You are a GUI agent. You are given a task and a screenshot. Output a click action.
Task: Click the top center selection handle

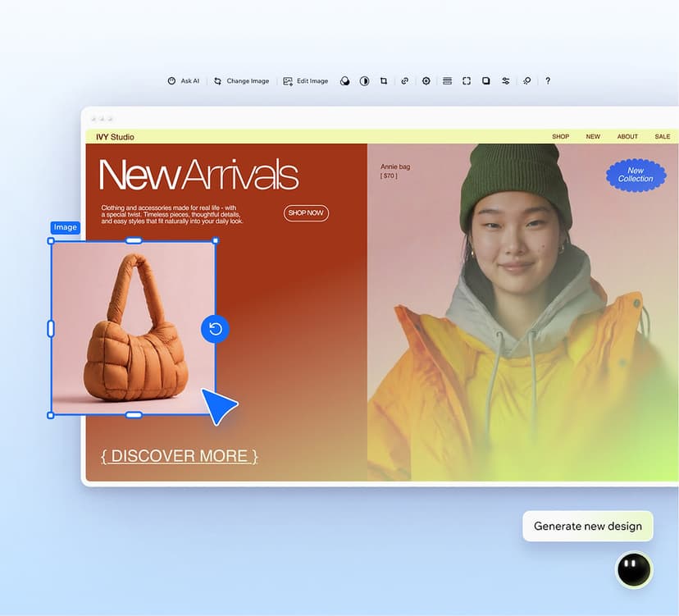click(x=134, y=240)
